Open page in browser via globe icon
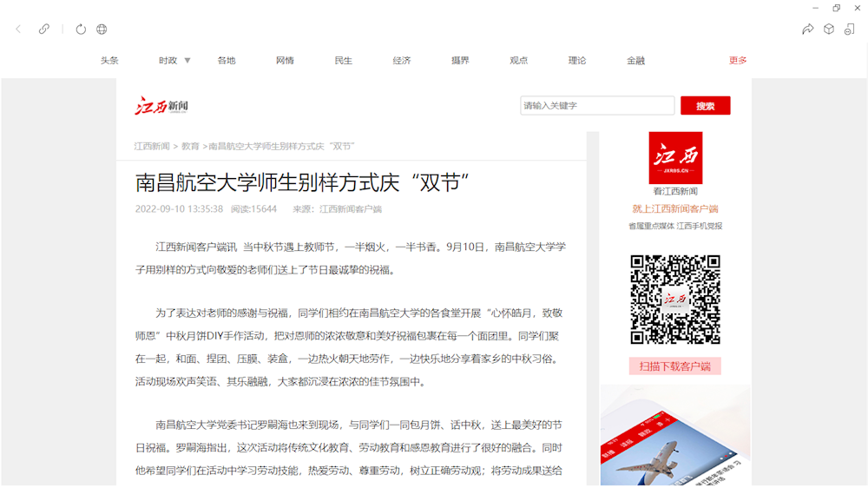This screenshot has height=488, width=868. (x=102, y=29)
